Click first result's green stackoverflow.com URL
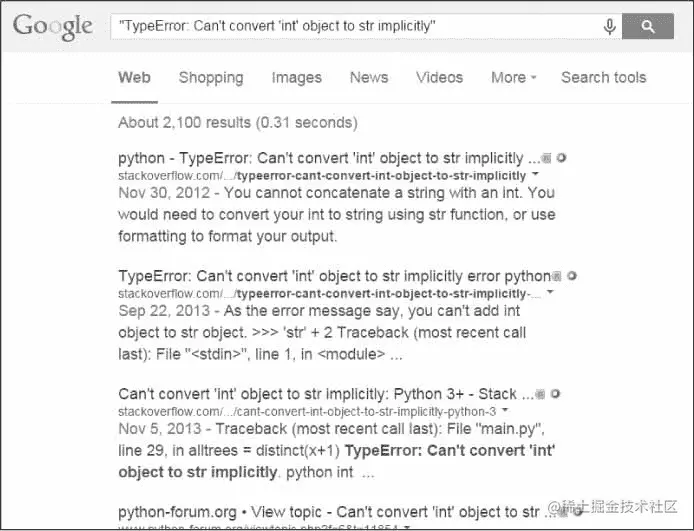This screenshot has height=531, width=694. click(322, 176)
